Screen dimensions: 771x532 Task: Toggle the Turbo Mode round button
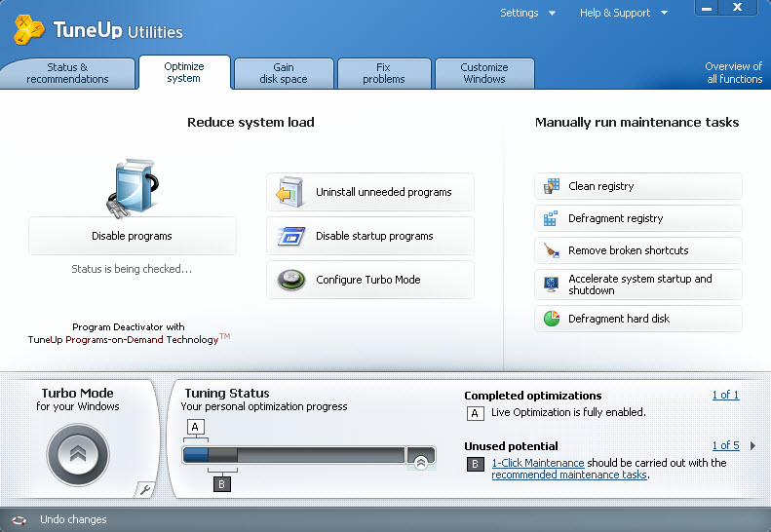pyautogui.click(x=78, y=454)
